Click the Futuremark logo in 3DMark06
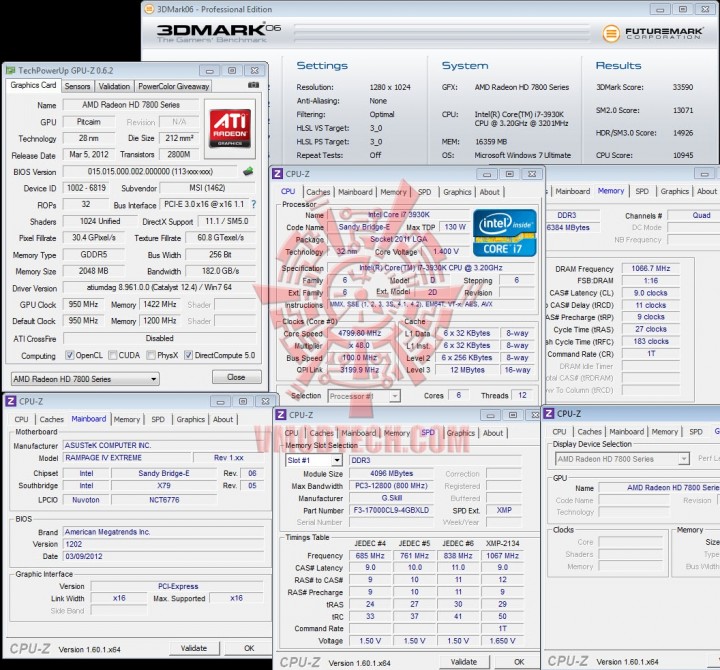This screenshot has width=720, height=670. coord(652,33)
